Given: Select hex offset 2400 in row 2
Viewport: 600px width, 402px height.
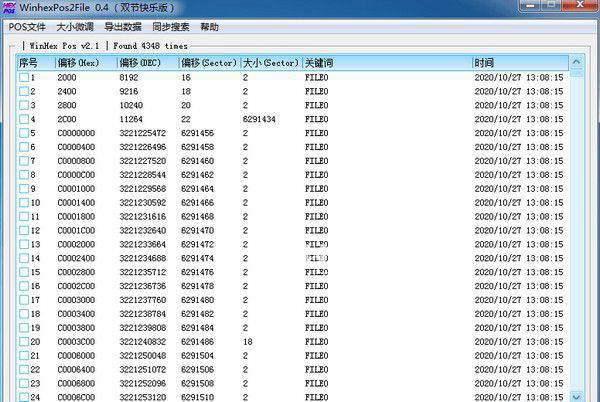Looking at the screenshot, I should pos(67,91).
